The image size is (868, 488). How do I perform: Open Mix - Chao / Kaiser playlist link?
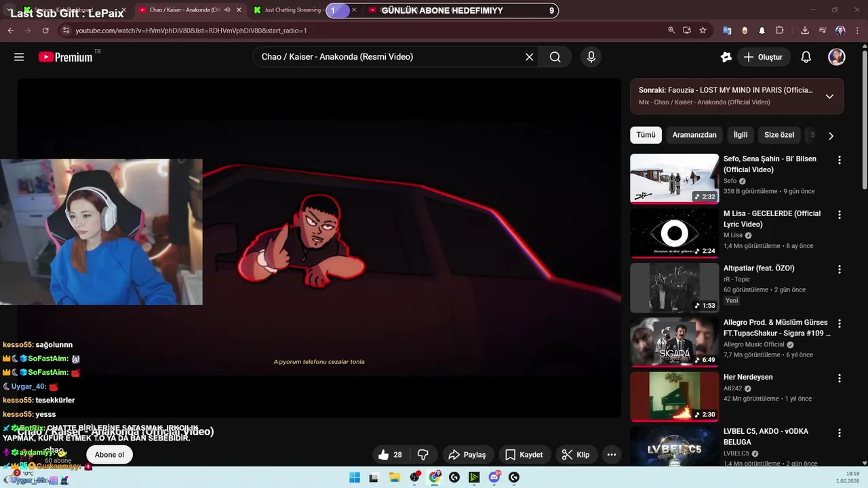(x=705, y=102)
